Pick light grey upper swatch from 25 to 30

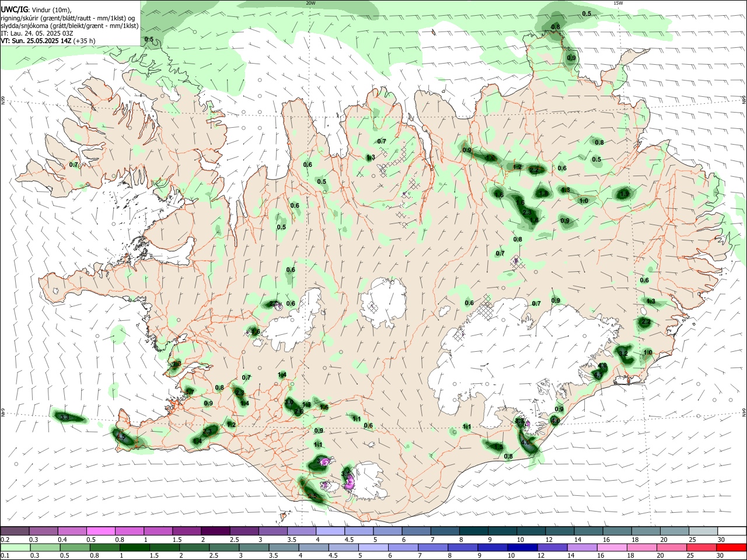click(x=703, y=531)
